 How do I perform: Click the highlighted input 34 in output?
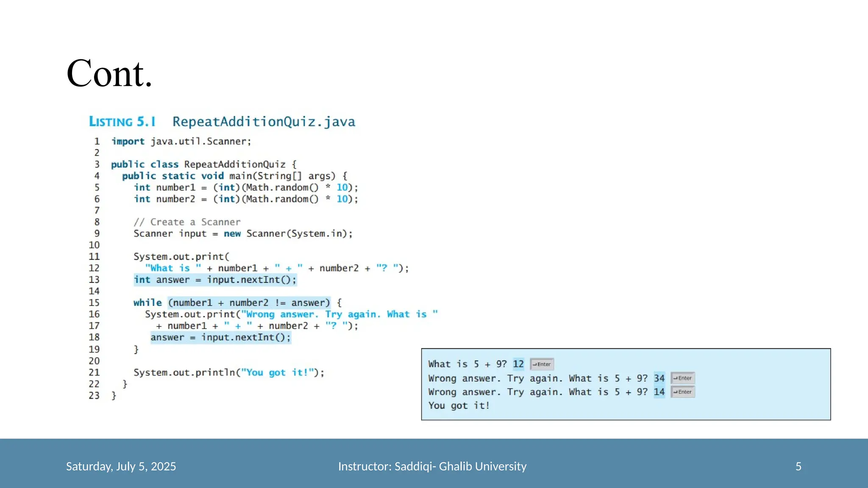tap(659, 378)
